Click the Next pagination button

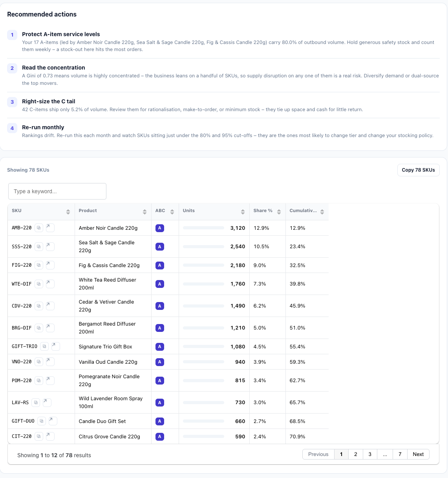pos(418,454)
